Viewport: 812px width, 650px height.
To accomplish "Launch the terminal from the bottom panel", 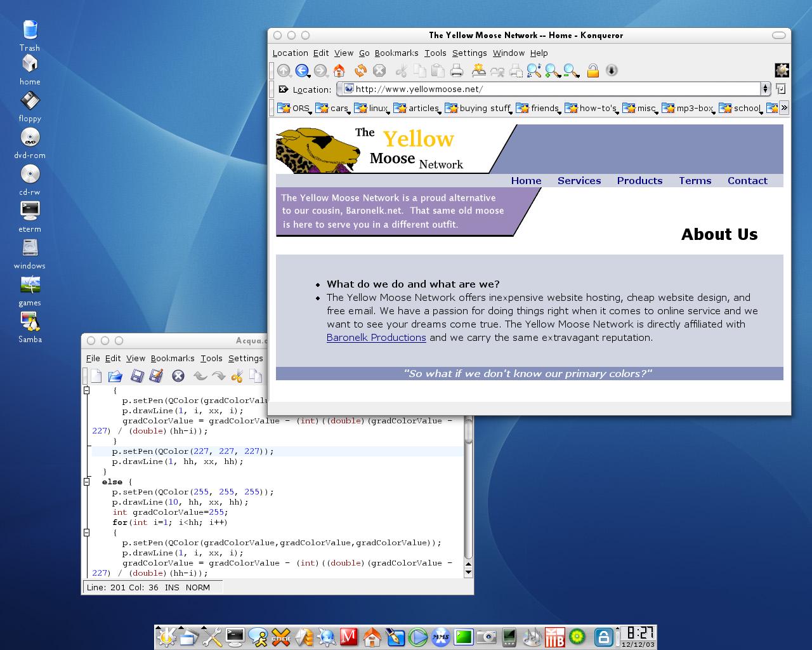I will click(x=235, y=637).
